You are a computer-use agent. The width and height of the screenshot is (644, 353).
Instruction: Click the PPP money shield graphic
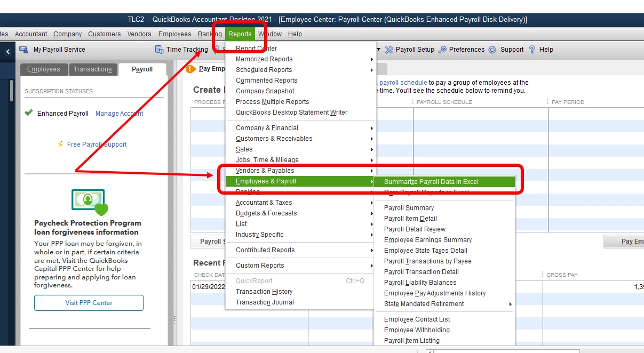tap(89, 202)
